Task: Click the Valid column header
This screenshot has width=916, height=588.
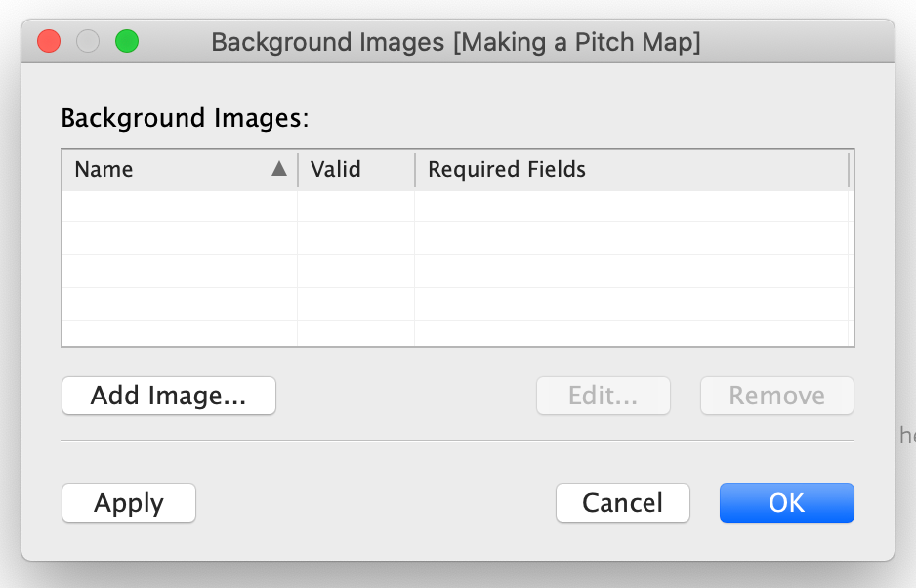Action: pos(356,170)
